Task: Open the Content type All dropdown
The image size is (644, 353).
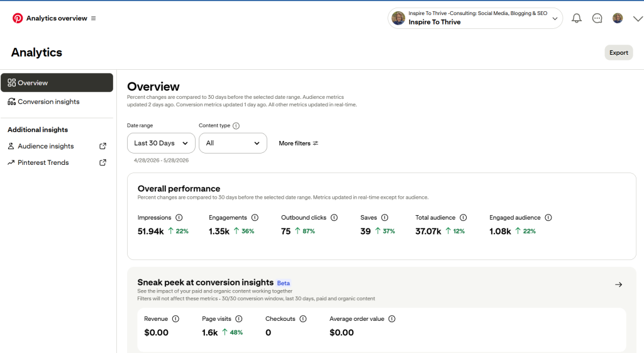Action: (233, 143)
